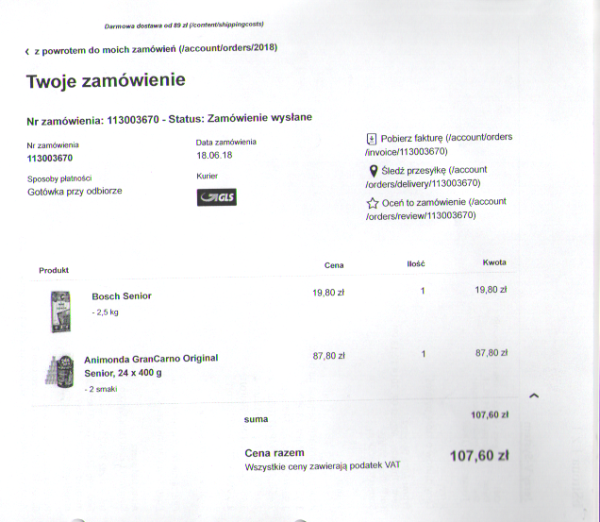Click the 'Produkt' column header
This screenshot has height=522, width=600.
(x=54, y=270)
